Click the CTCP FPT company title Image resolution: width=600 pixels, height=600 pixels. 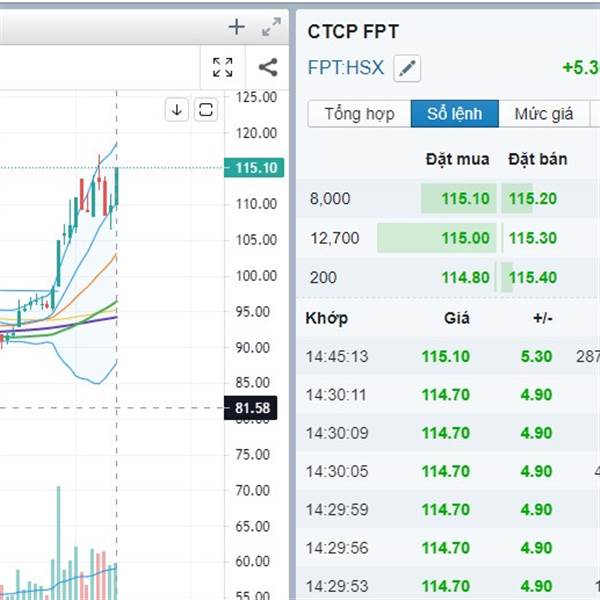pyautogui.click(x=353, y=31)
